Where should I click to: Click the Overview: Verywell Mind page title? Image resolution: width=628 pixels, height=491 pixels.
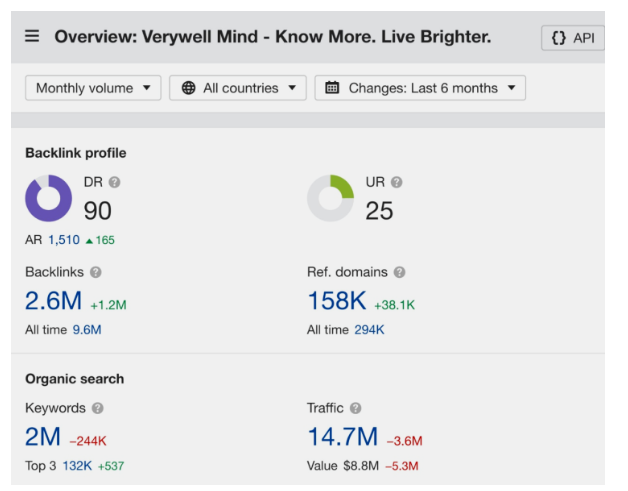(273, 37)
